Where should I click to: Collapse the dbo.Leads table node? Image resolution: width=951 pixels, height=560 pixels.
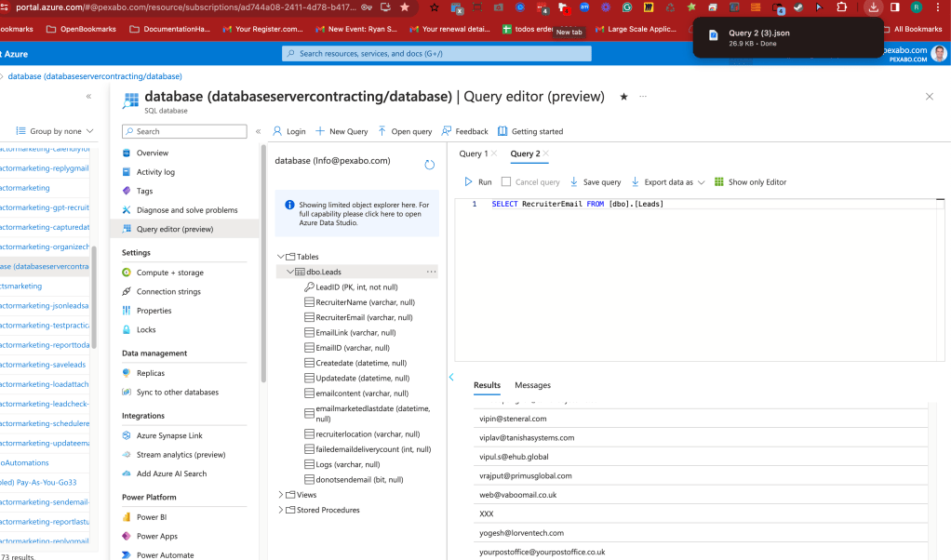coord(290,273)
